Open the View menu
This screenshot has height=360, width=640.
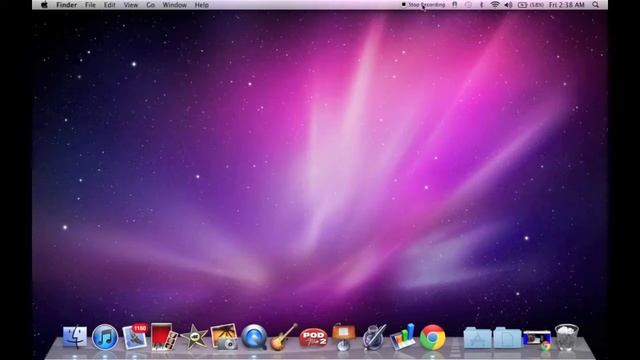131,5
